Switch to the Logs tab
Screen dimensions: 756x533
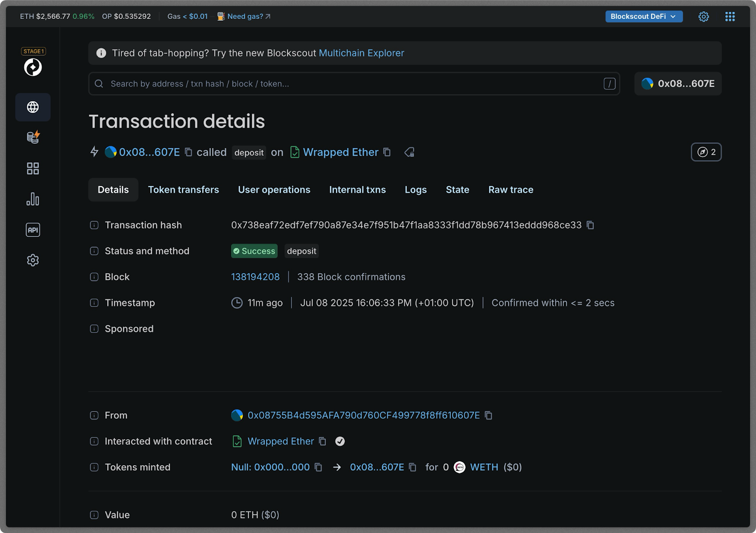click(x=416, y=190)
